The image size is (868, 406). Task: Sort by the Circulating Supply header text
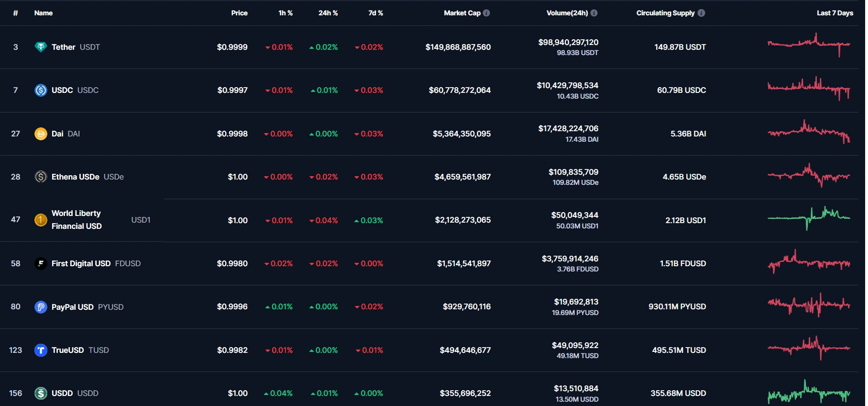(665, 13)
